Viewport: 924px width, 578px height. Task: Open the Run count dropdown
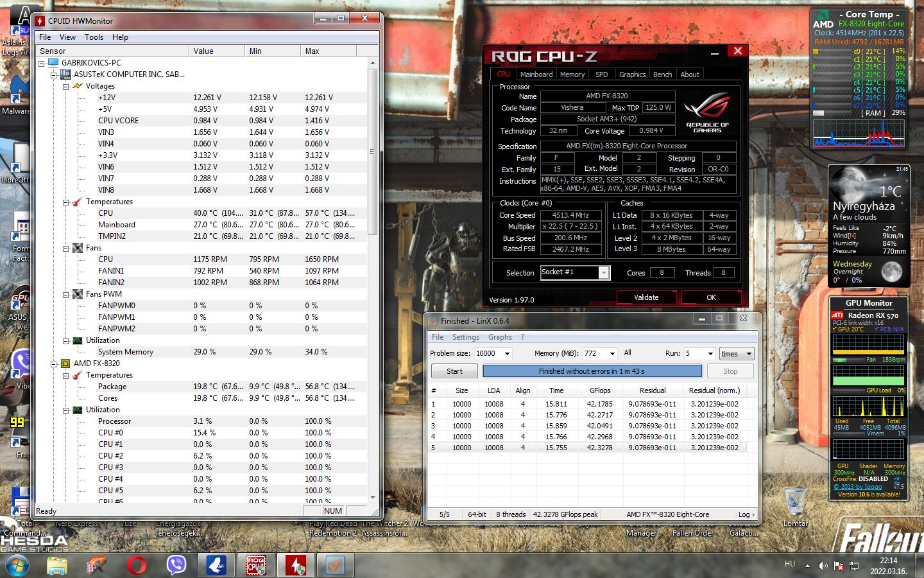point(710,353)
